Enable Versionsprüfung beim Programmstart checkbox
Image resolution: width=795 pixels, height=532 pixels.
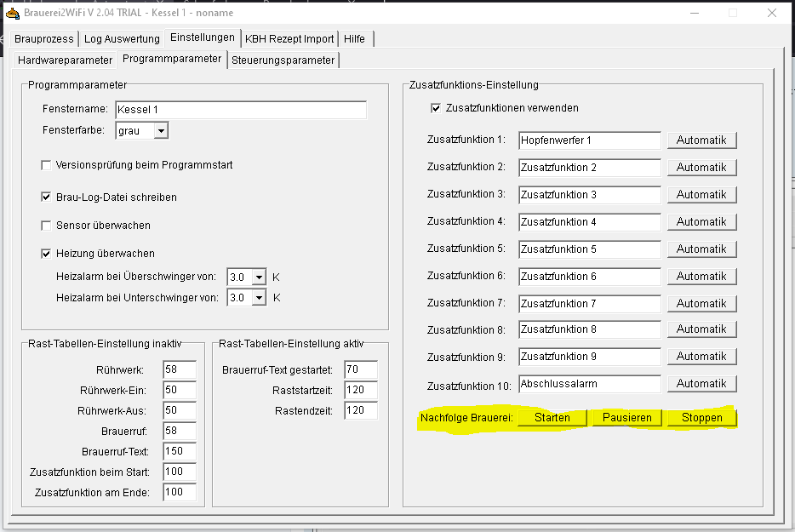tap(46, 165)
